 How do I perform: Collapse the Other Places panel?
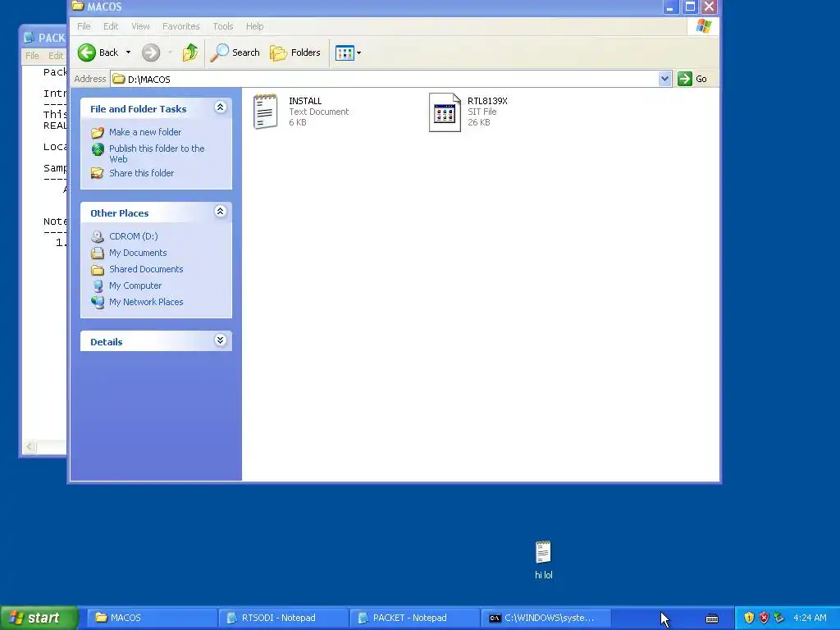[x=220, y=211]
